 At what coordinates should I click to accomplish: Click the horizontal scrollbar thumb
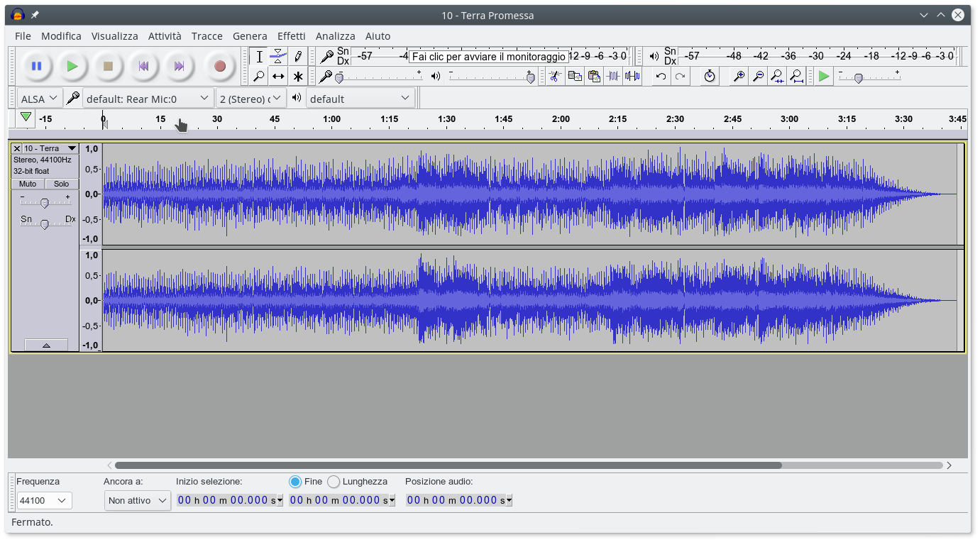pos(448,465)
